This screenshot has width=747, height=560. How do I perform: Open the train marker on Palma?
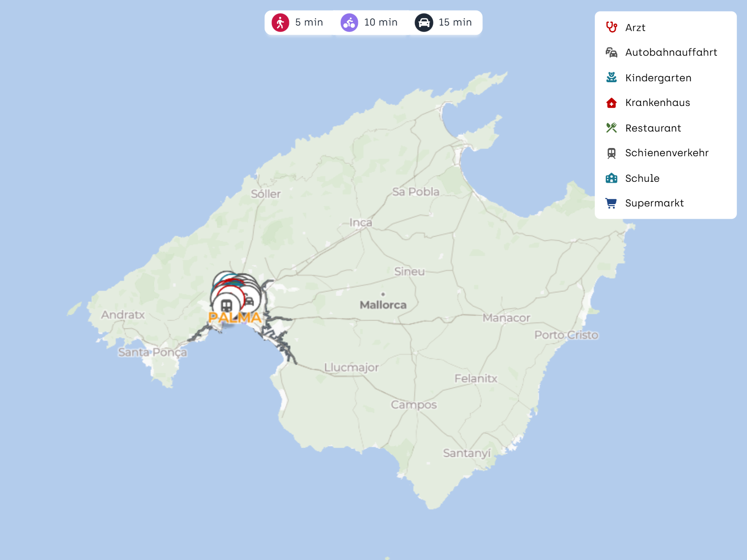[x=226, y=305]
